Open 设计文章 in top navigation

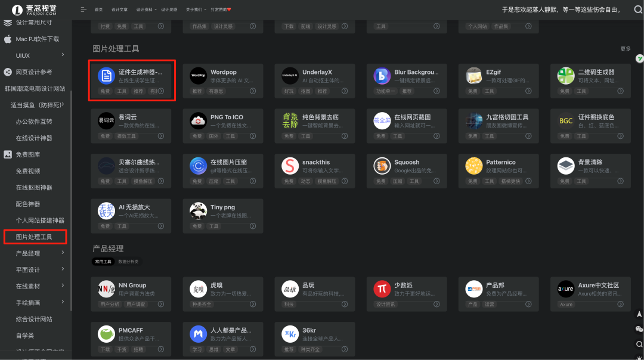tap(119, 10)
